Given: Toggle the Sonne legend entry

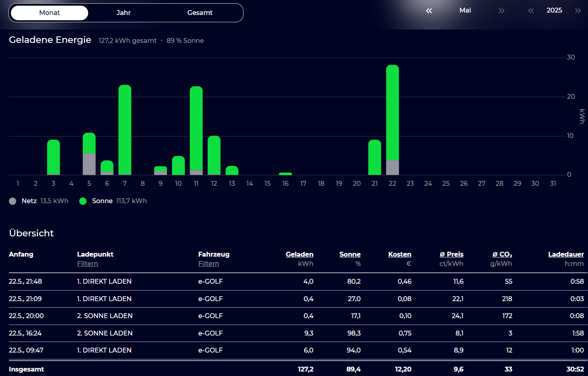Looking at the screenshot, I should pyautogui.click(x=102, y=201).
